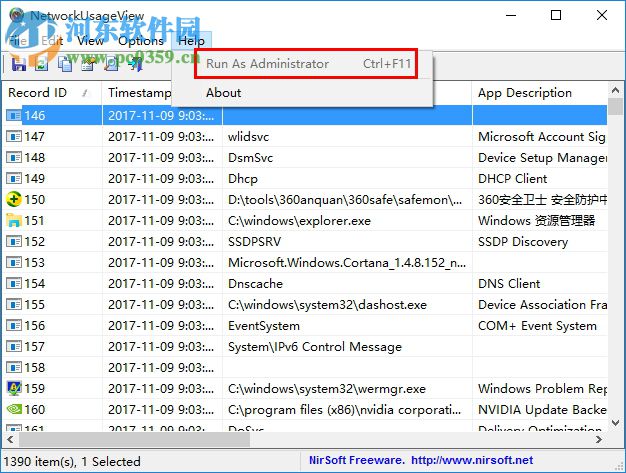
Task: Select the SSDPSRV app name cell
Action: point(347,241)
